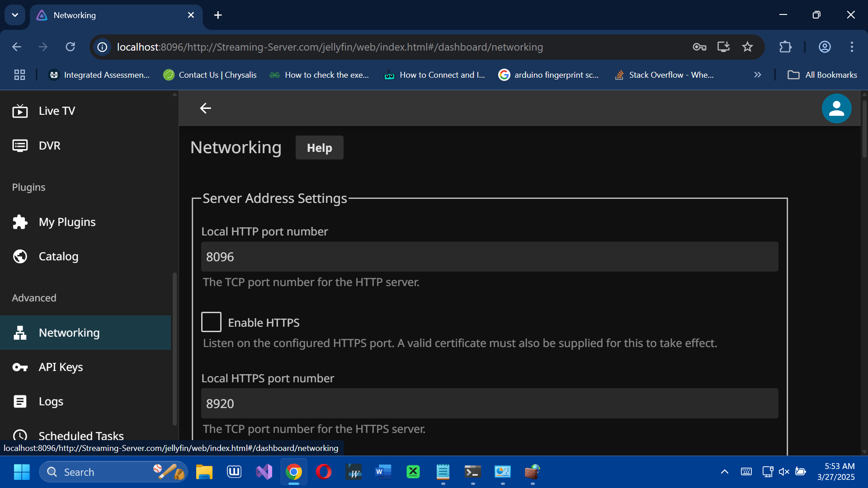The height and width of the screenshot is (488, 868).
Task: Bookmark this page with the star icon
Action: (747, 47)
